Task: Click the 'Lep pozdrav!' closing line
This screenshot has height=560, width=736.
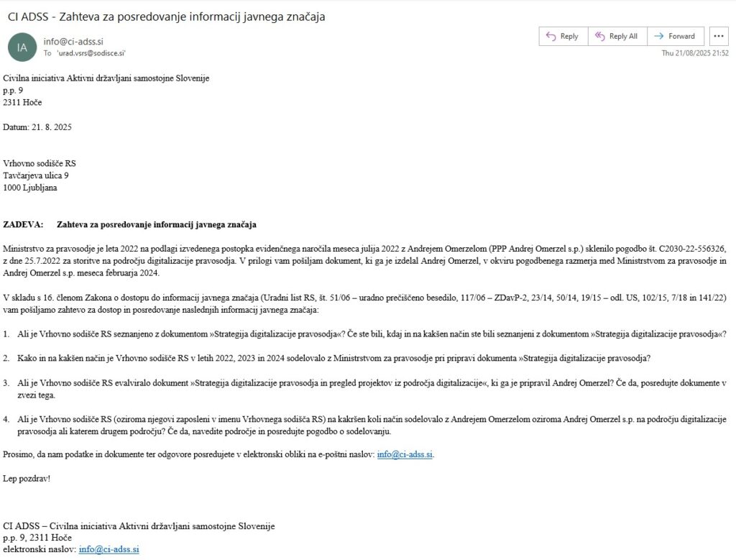Action: click(x=27, y=478)
